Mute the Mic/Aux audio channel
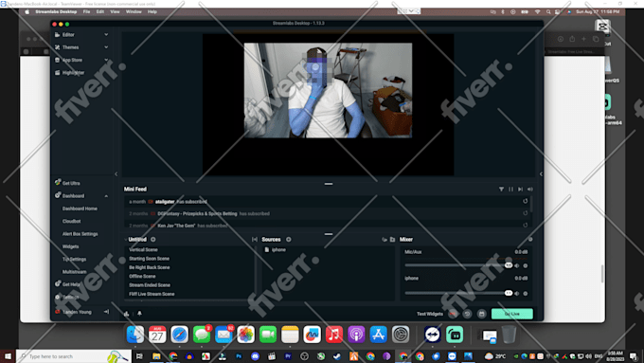Image resolution: width=644 pixels, height=363 pixels. click(x=517, y=265)
